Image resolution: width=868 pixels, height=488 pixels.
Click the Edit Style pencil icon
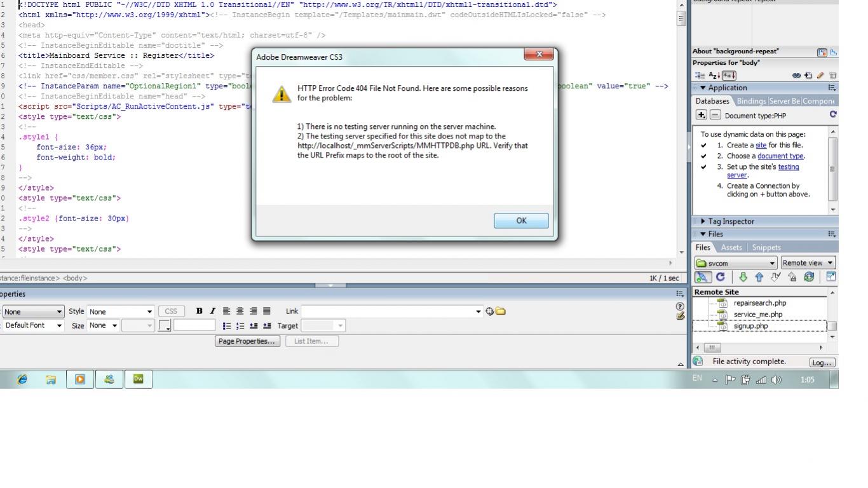click(x=822, y=75)
